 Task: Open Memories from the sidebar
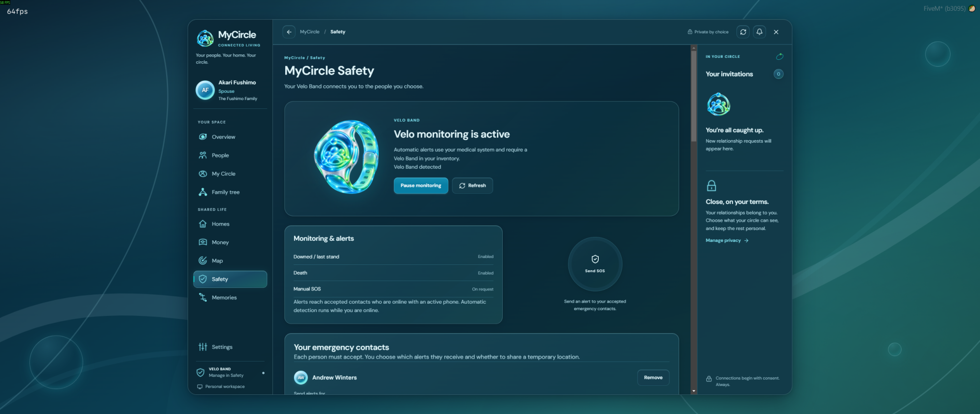230,298
